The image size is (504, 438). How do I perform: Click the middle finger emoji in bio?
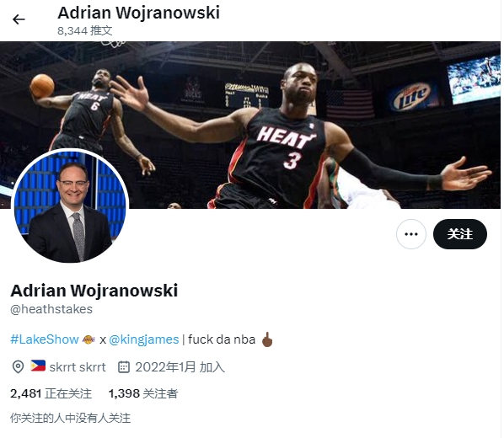coord(267,339)
